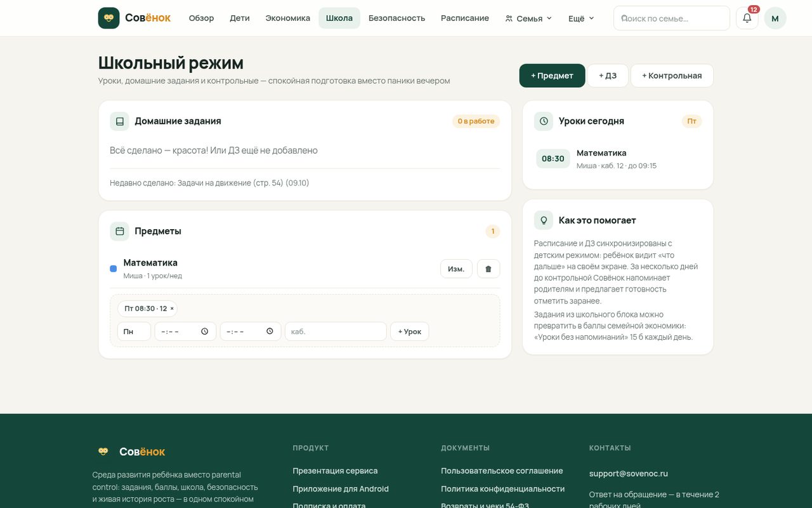Click the support@sovenoc.ru email link
Viewport: 812px width, 508px height.
tap(629, 474)
